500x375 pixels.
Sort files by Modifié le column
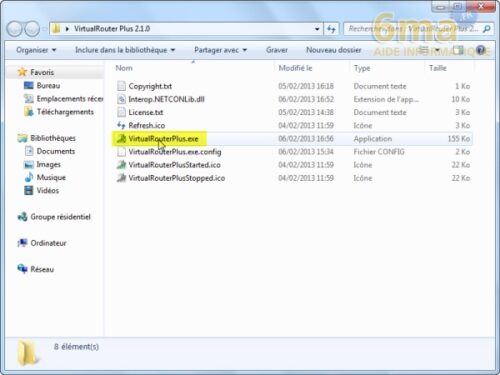pyautogui.click(x=295, y=68)
